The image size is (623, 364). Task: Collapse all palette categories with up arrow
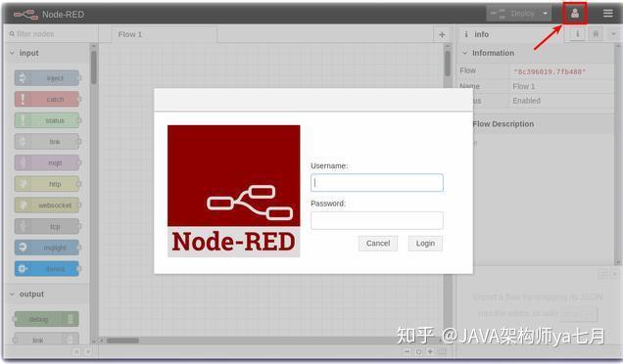click(x=76, y=351)
